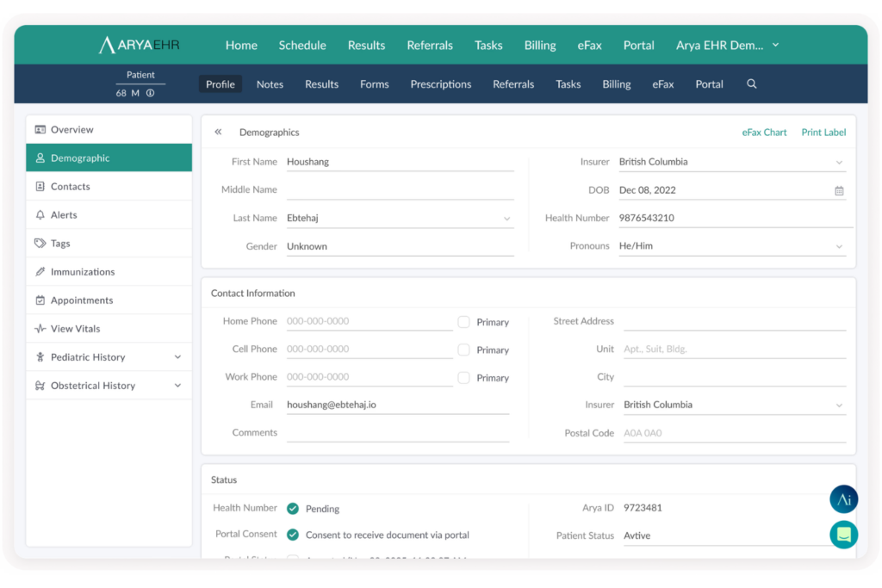Open the Pronouns dropdown
882x588 pixels.
pyautogui.click(x=732, y=246)
